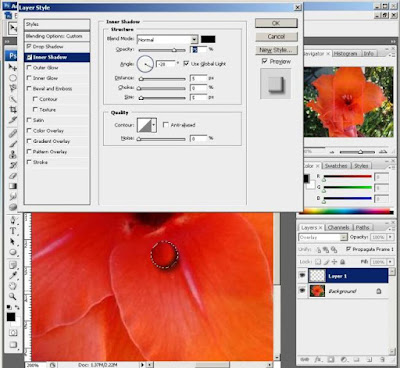
Task: Open the Contour picker dropdown arrow
Action: pos(154,125)
